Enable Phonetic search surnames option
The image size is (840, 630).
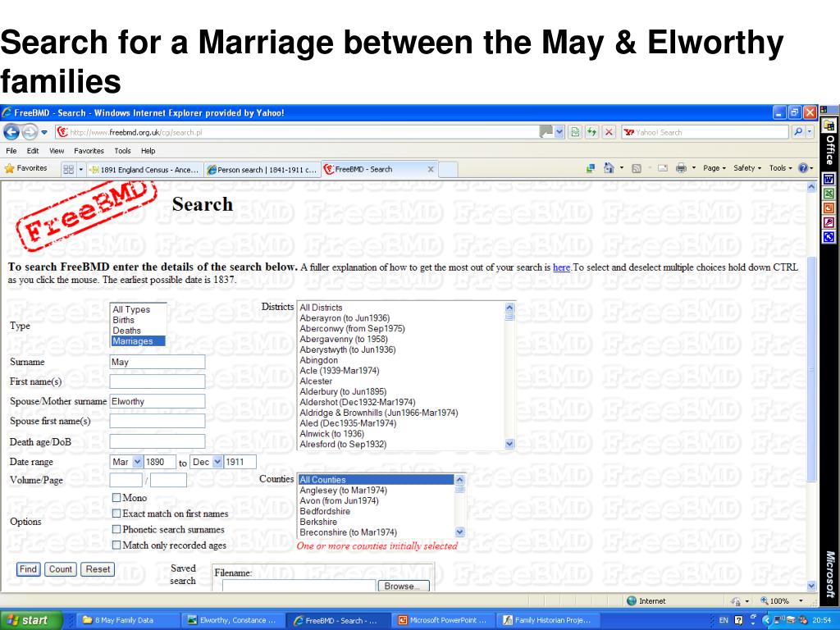coord(116,529)
